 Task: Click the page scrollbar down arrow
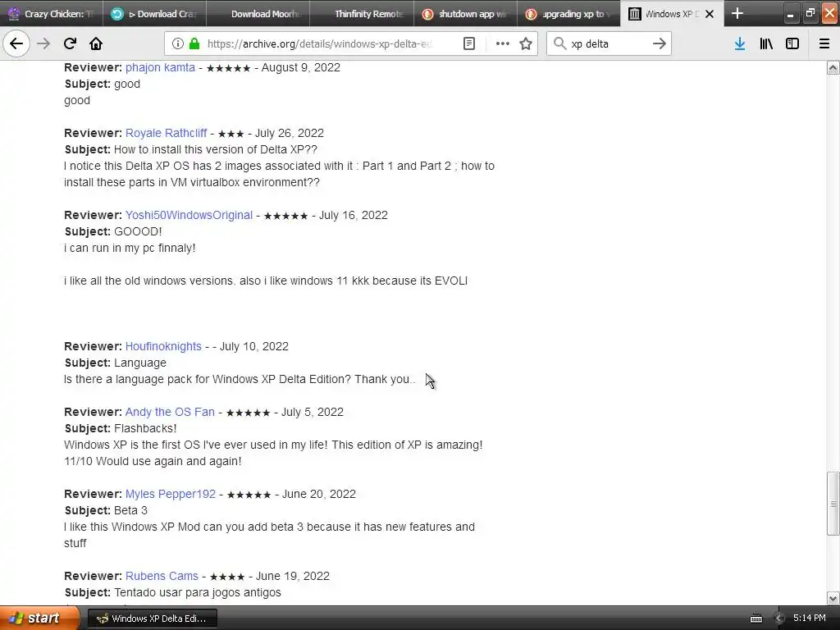(833, 598)
